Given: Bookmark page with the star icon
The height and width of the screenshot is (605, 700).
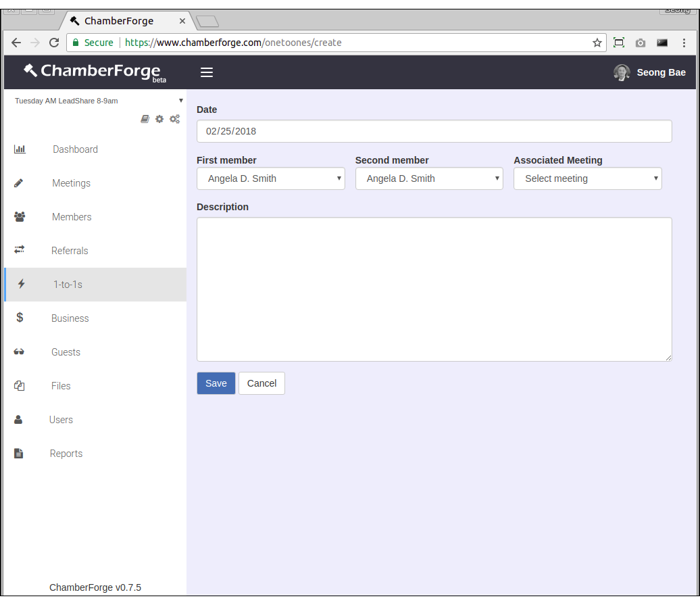Looking at the screenshot, I should point(597,43).
